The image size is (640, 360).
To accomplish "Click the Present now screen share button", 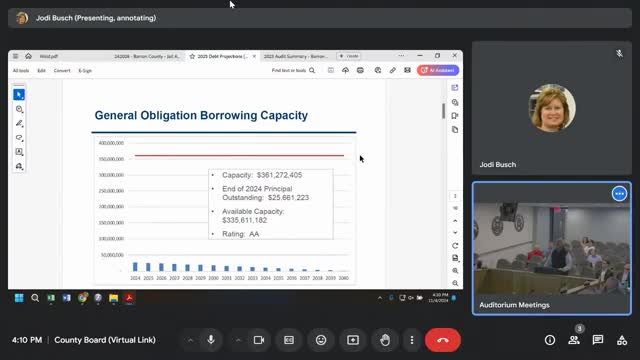I will (353, 340).
